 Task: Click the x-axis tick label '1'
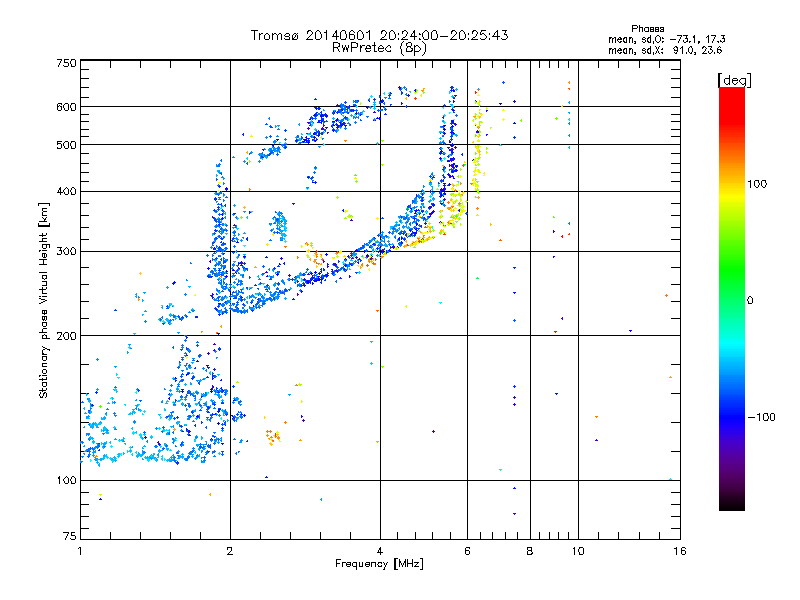pos(80,551)
